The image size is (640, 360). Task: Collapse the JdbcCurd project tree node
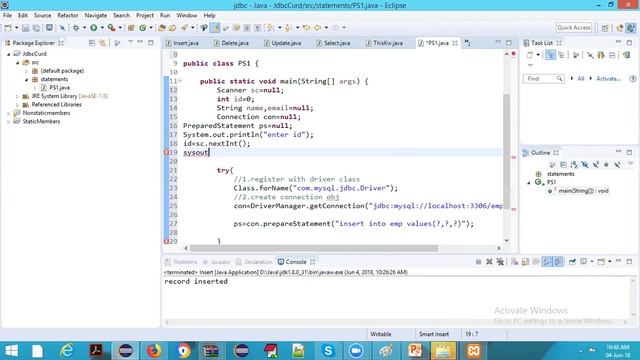(9, 54)
